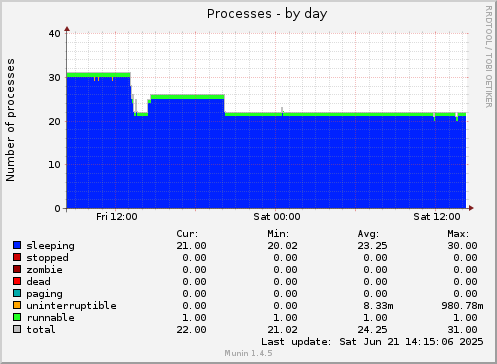Screen dimensions: 497x364
Task: Click total minimum value 21.02
Action: coord(282,330)
